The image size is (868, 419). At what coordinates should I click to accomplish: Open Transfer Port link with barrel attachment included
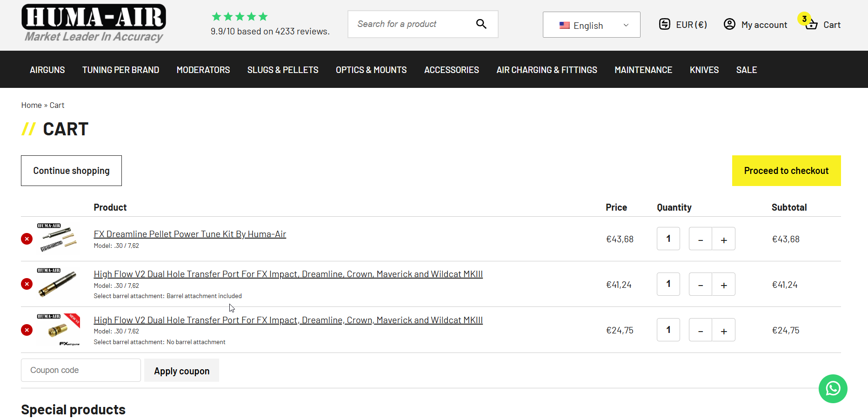(x=288, y=274)
